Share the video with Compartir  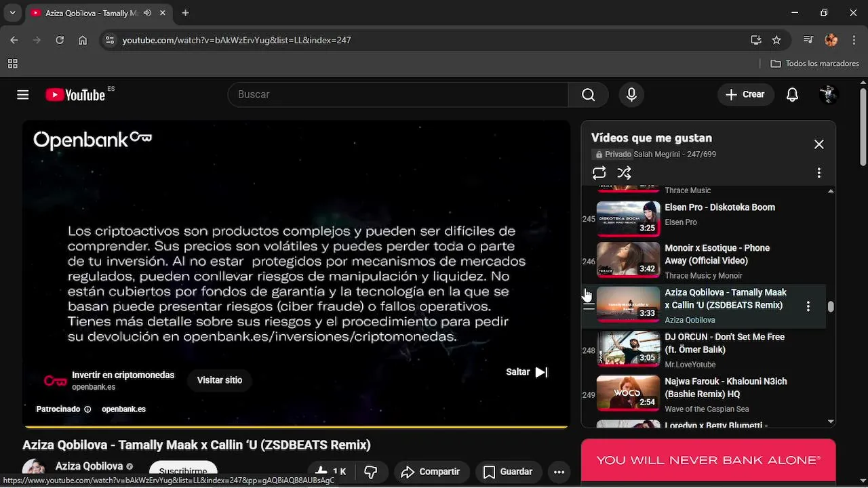(x=430, y=472)
